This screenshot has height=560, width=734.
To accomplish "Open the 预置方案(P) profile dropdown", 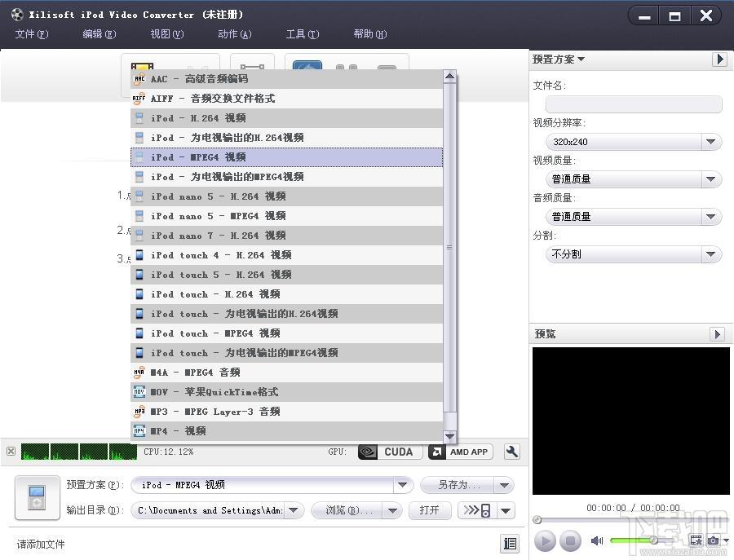I will [x=403, y=485].
